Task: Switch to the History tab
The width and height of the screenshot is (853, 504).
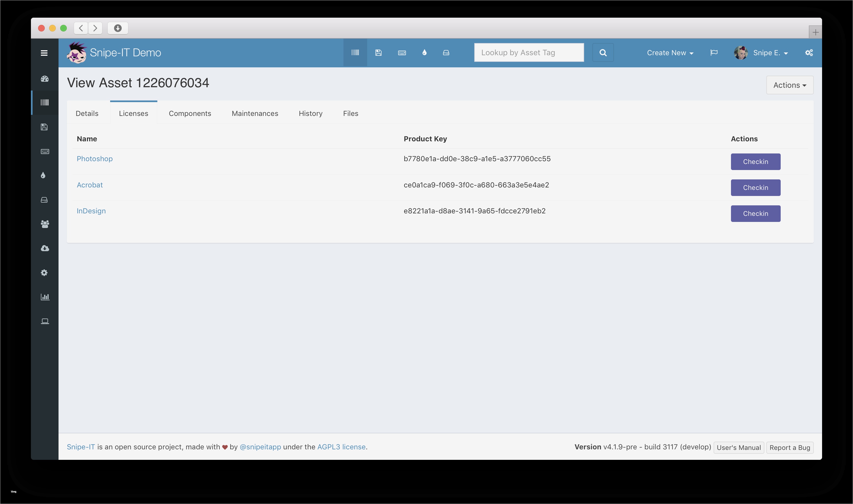Action: point(310,113)
